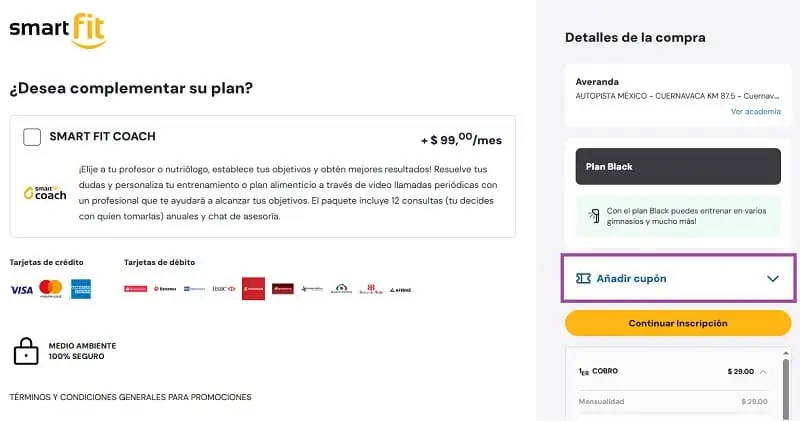Click the Añadir cupón chevron arrow
Viewport: 800px width, 421px height.
tap(772, 279)
